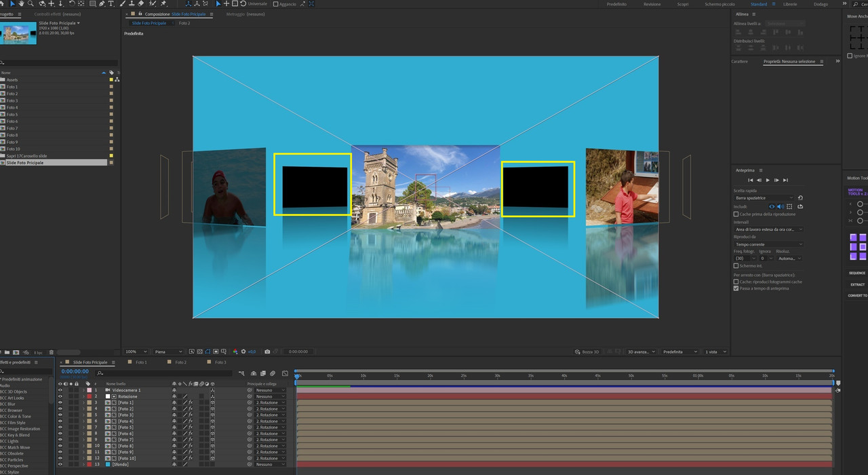Viewport: 868px width, 475px height.
Task: Hide the Videocamera 1 layer
Action: click(60, 390)
